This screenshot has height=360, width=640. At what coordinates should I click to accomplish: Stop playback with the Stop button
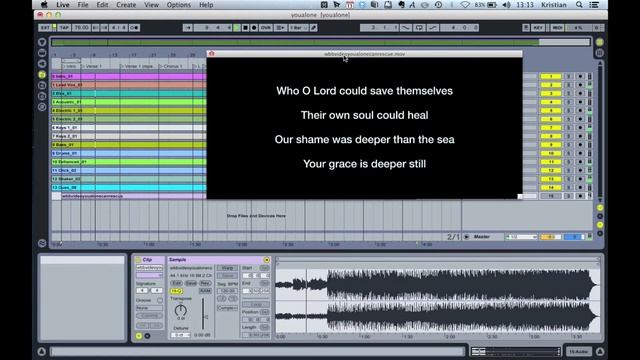[x=245, y=28]
